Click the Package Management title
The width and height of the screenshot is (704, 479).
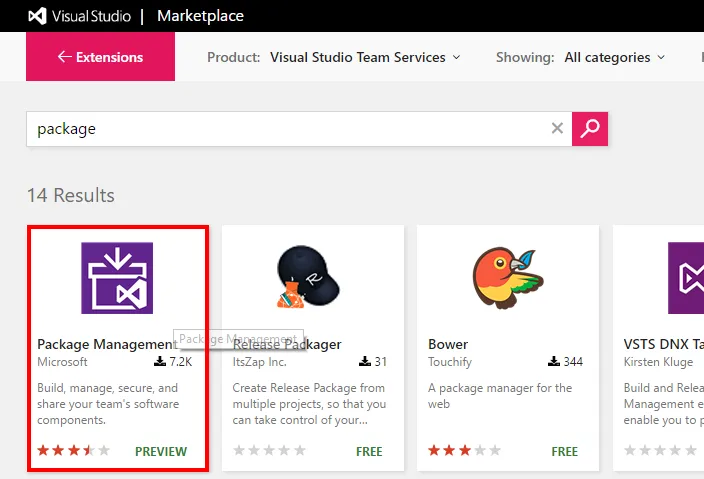click(107, 344)
